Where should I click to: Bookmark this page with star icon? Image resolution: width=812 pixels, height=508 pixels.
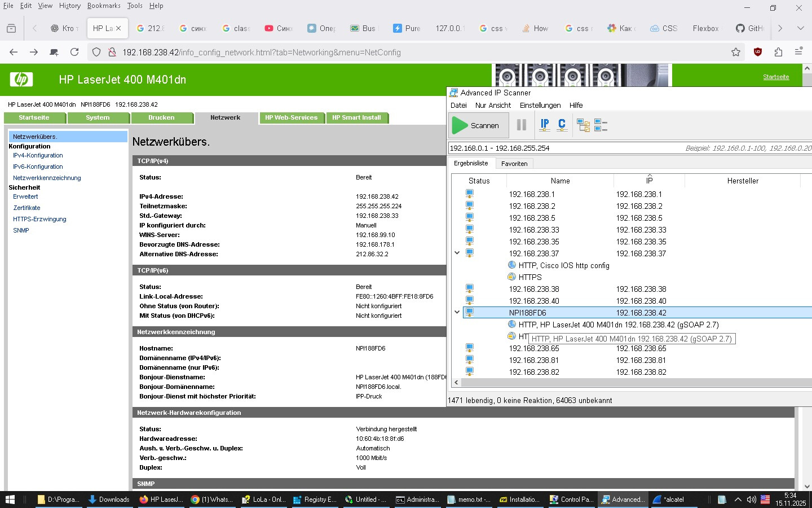[x=736, y=52]
